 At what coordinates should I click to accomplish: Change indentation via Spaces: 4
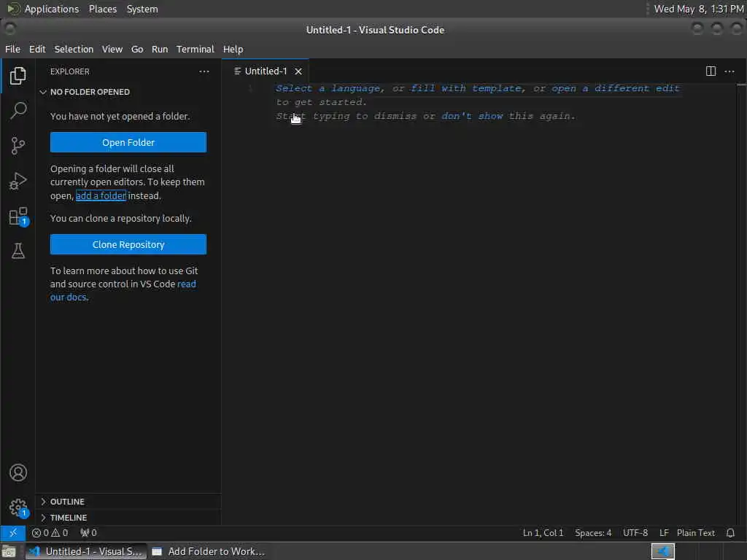(x=593, y=533)
